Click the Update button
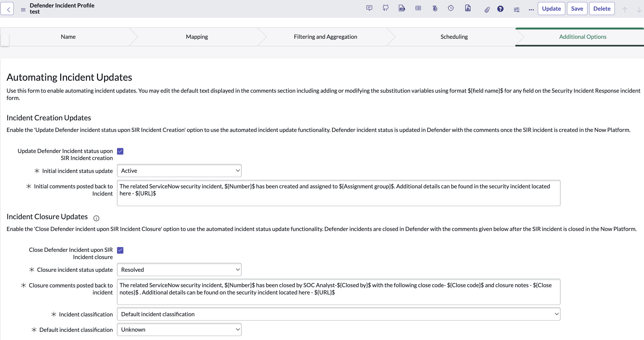This screenshot has height=340, width=644. (x=551, y=9)
